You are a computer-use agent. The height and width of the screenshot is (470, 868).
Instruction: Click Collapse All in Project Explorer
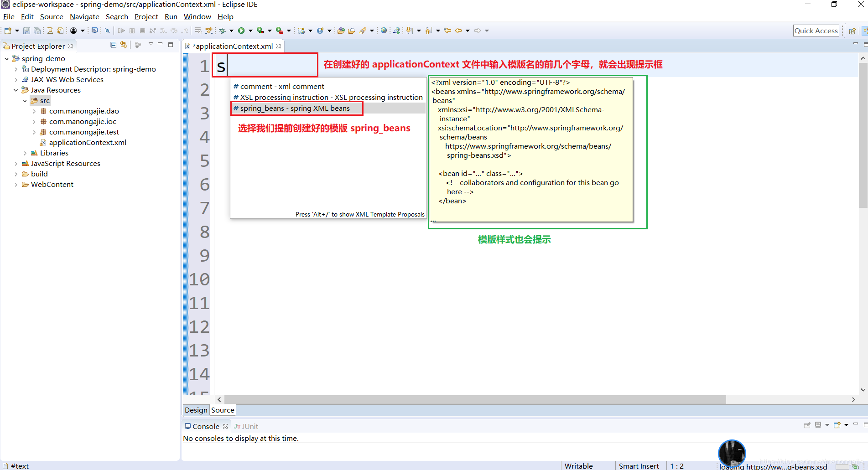coord(113,45)
